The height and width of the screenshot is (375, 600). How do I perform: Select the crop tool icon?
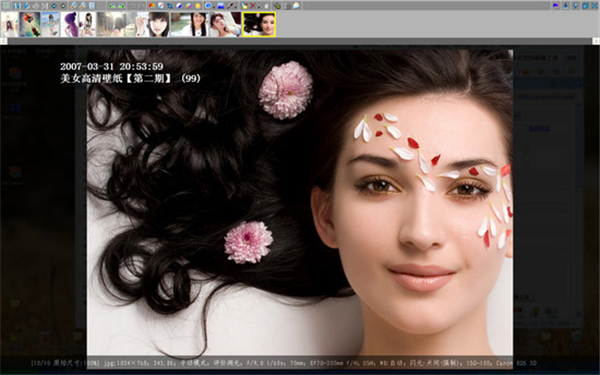(x=170, y=6)
